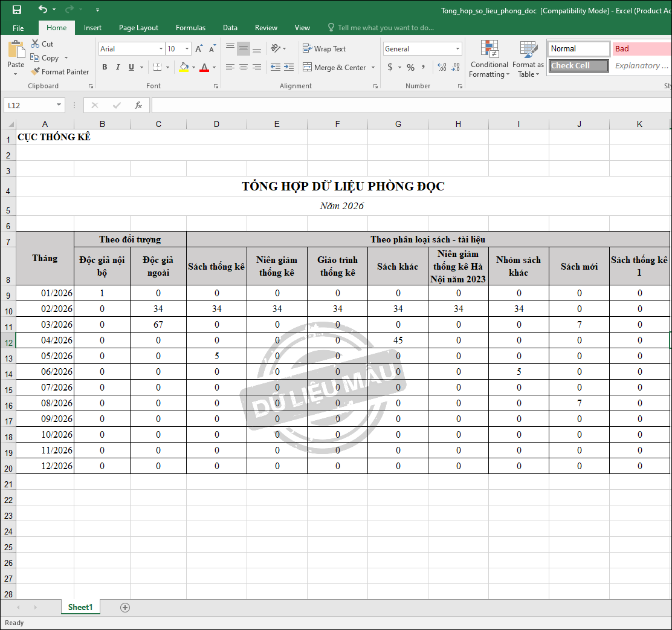Viewport: 672px width, 630px height.
Task: Click the Undo arrow icon
Action: tap(42, 10)
